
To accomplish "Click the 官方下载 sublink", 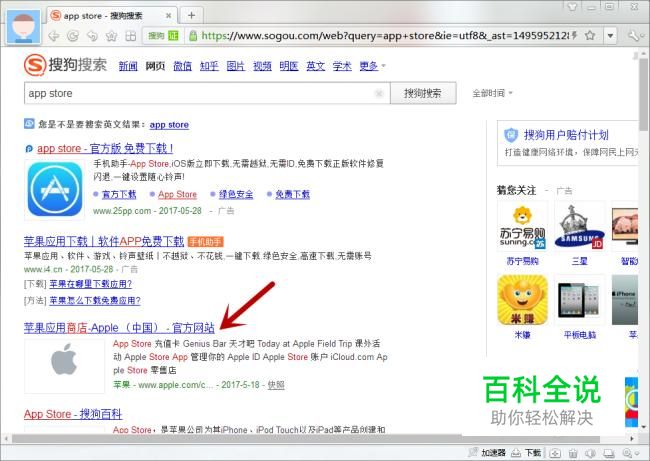I will click(x=119, y=194).
